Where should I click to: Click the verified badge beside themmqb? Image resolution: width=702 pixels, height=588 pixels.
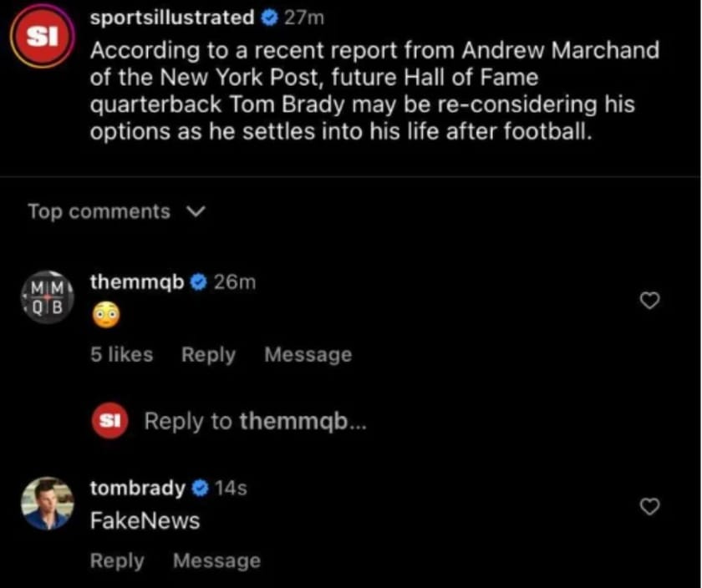197,281
